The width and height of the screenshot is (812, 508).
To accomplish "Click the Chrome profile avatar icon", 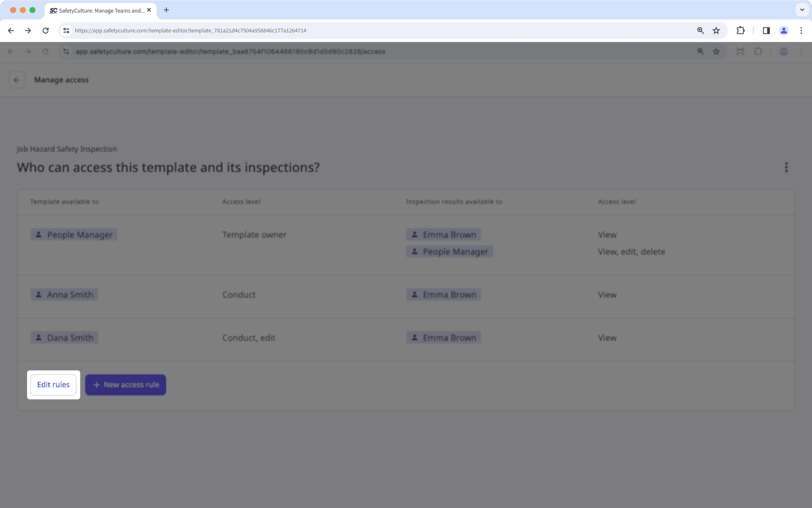I will coord(784,30).
